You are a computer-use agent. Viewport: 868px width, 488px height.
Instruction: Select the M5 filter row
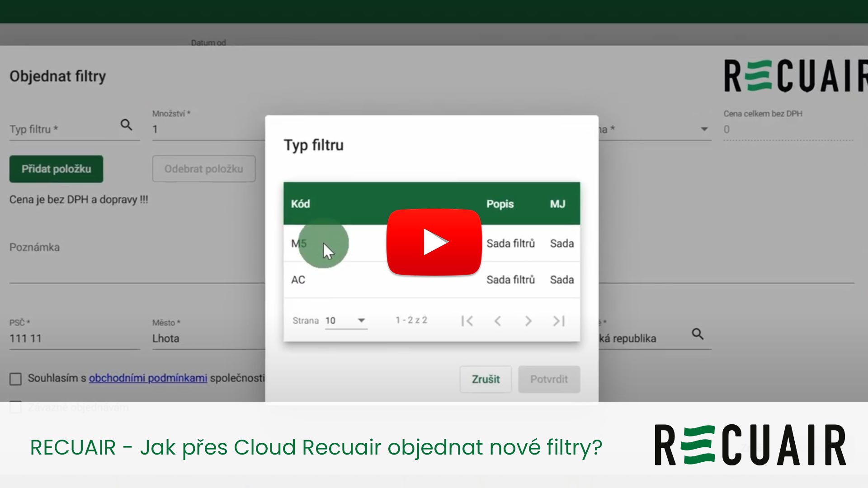pos(298,244)
